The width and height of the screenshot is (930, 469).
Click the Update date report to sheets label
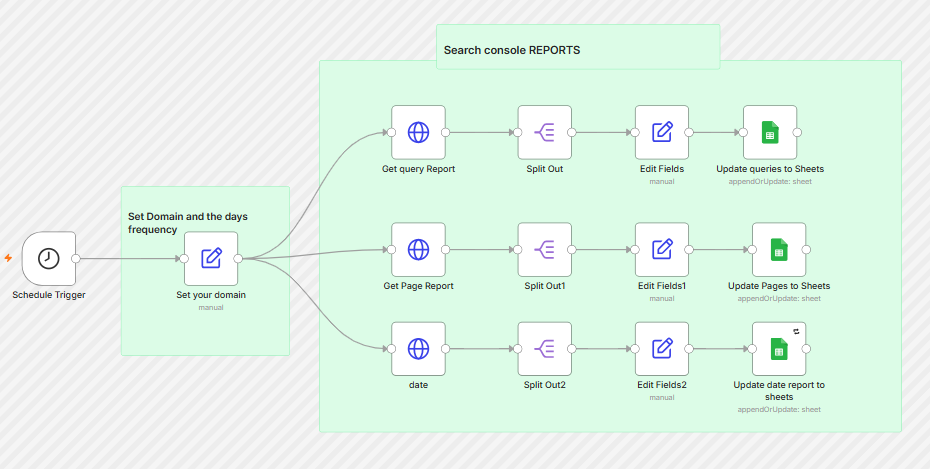pyautogui.click(x=779, y=391)
